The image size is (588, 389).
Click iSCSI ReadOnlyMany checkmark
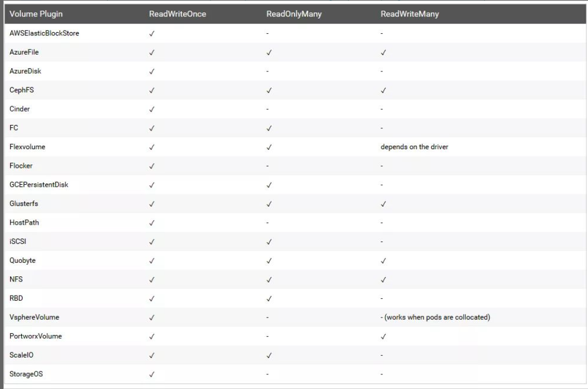tap(269, 242)
